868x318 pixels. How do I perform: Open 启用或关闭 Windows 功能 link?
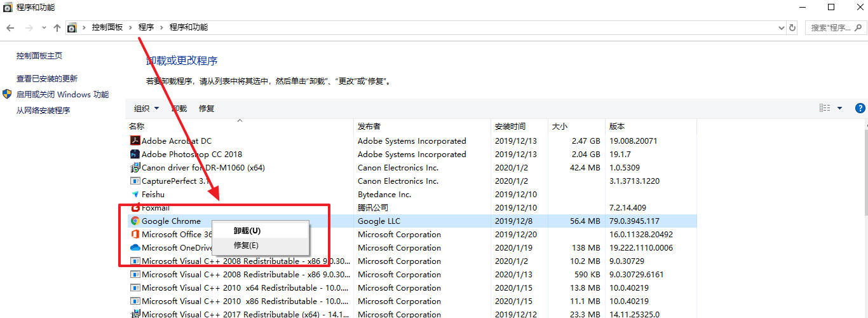point(62,94)
